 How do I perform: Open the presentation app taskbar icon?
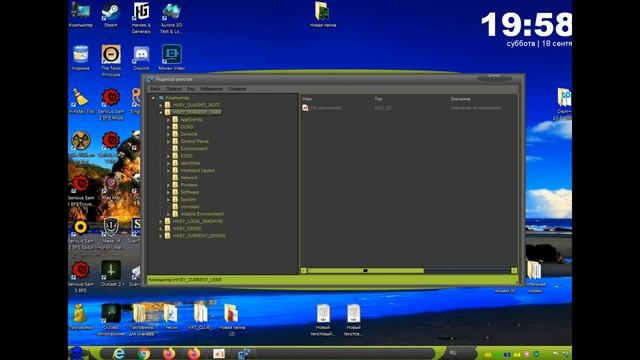(x=219, y=353)
